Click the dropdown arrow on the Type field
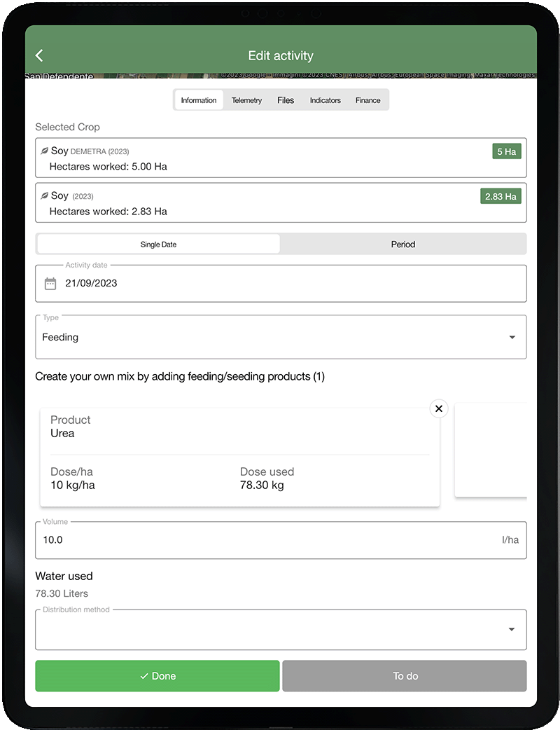 point(512,337)
